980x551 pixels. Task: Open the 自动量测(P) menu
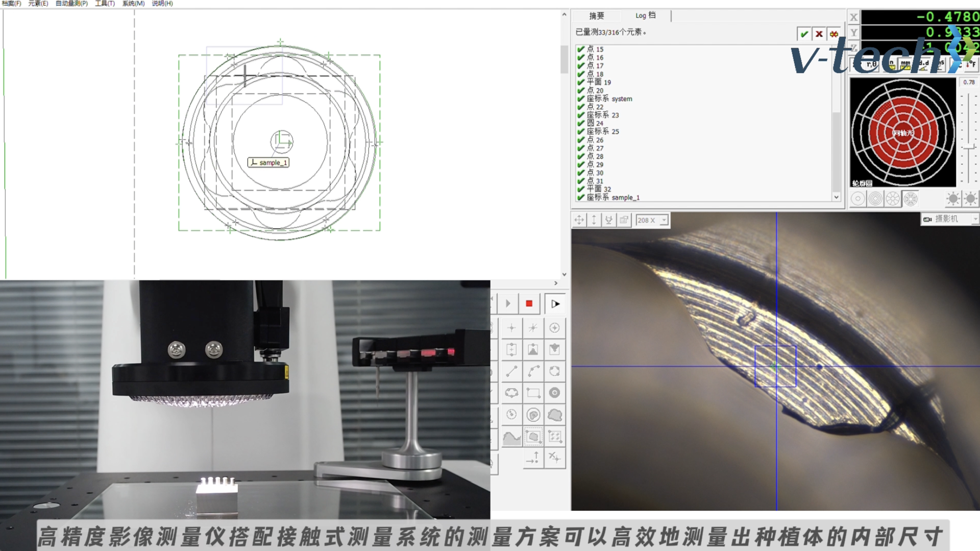pyautogui.click(x=71, y=4)
